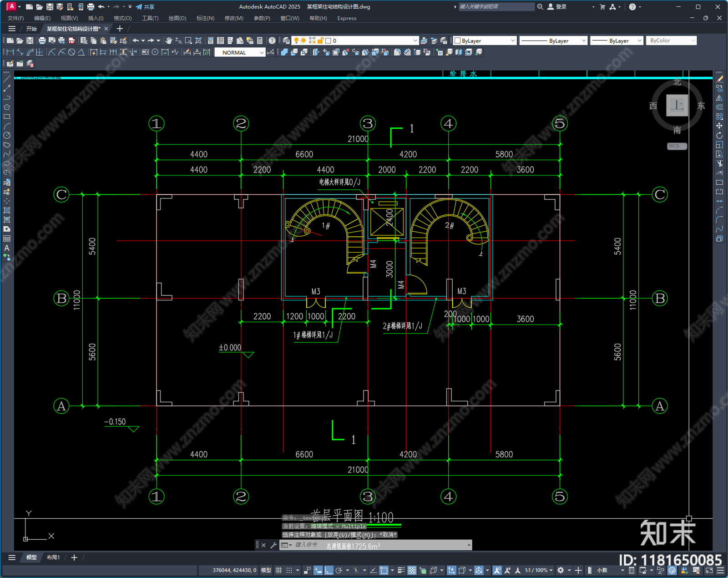
Task: Toggle transparency display in the status bar
Action: (412, 570)
